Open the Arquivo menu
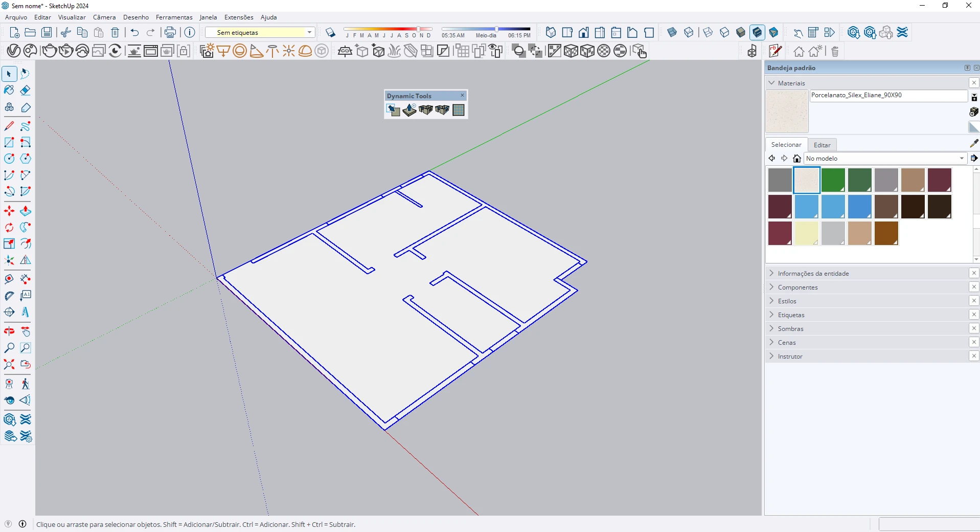Screen dimensions: 980x532 16,17
